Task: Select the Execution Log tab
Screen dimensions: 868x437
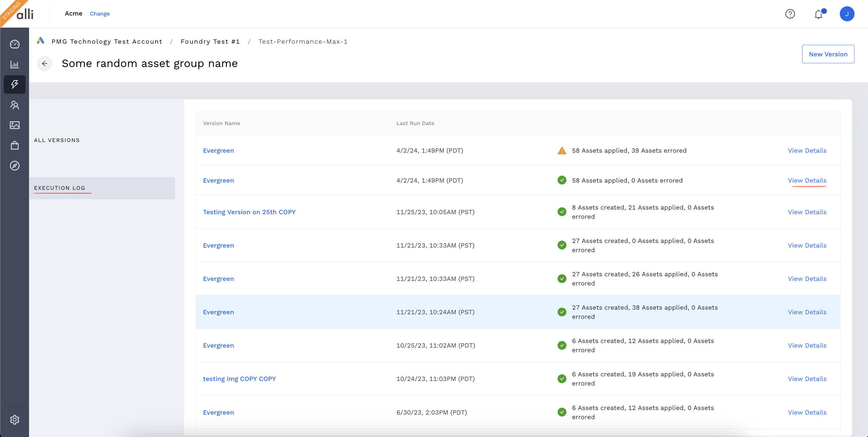Action: coord(102,188)
